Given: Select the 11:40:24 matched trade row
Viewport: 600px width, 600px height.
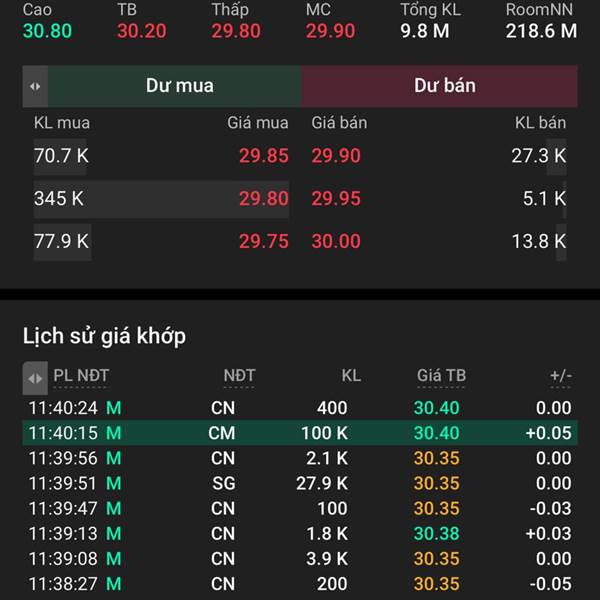Looking at the screenshot, I should [300, 408].
